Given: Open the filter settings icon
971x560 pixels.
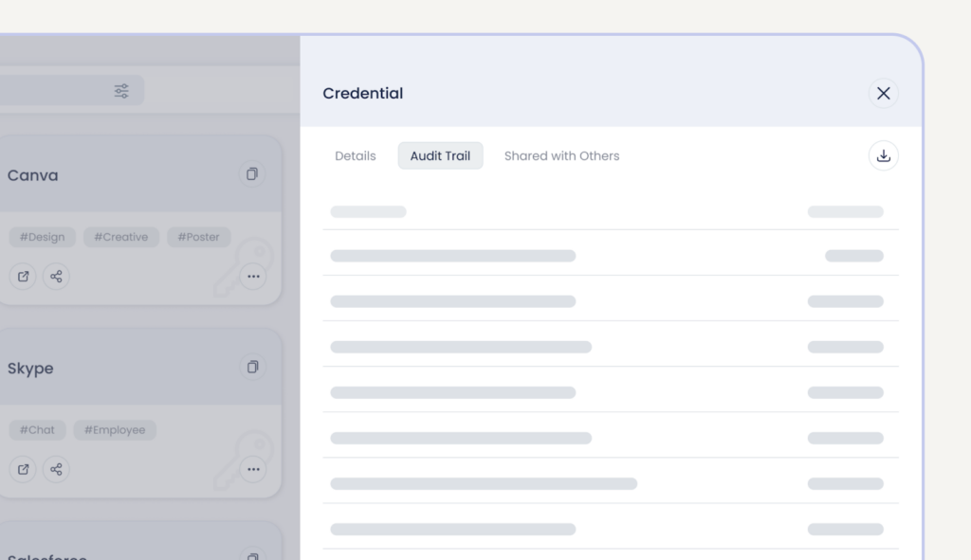Looking at the screenshot, I should point(121,91).
